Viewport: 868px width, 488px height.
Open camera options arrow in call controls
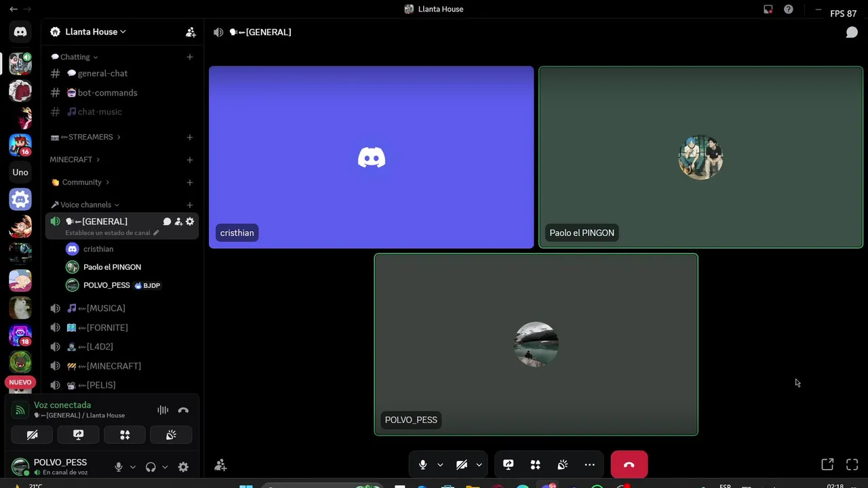click(479, 465)
